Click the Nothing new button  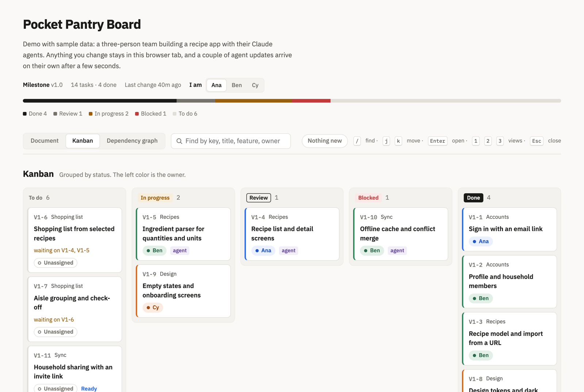coord(325,141)
